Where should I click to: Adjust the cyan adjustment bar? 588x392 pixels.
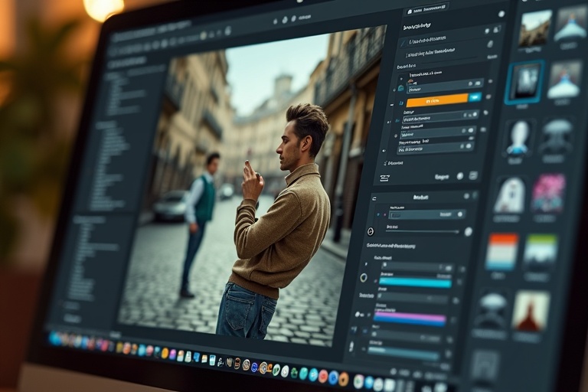click(x=415, y=282)
